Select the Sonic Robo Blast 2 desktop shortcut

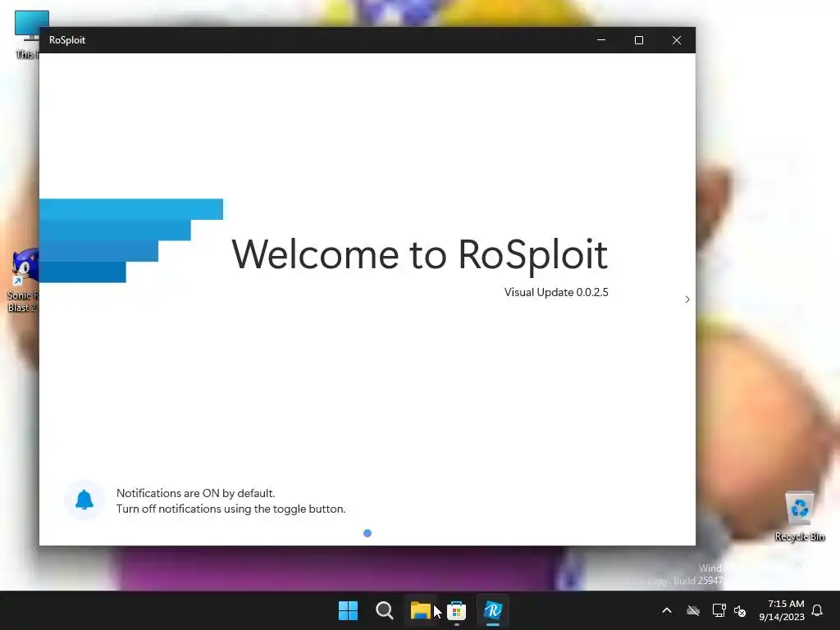pyautogui.click(x=22, y=281)
